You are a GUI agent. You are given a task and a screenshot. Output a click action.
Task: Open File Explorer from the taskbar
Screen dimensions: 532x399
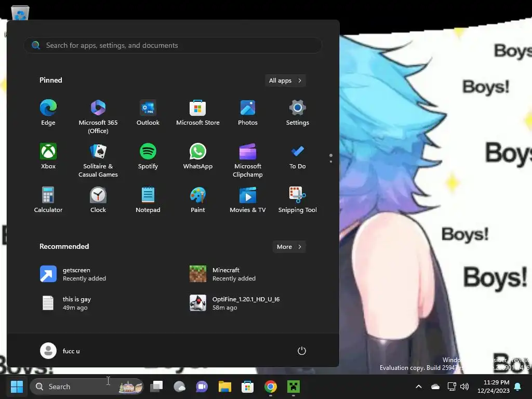224,387
